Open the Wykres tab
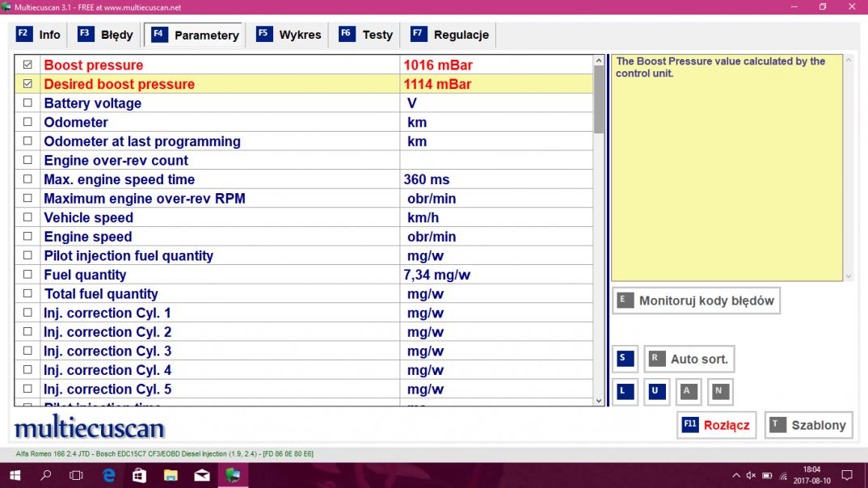This screenshot has width=868, height=488. coord(289,35)
